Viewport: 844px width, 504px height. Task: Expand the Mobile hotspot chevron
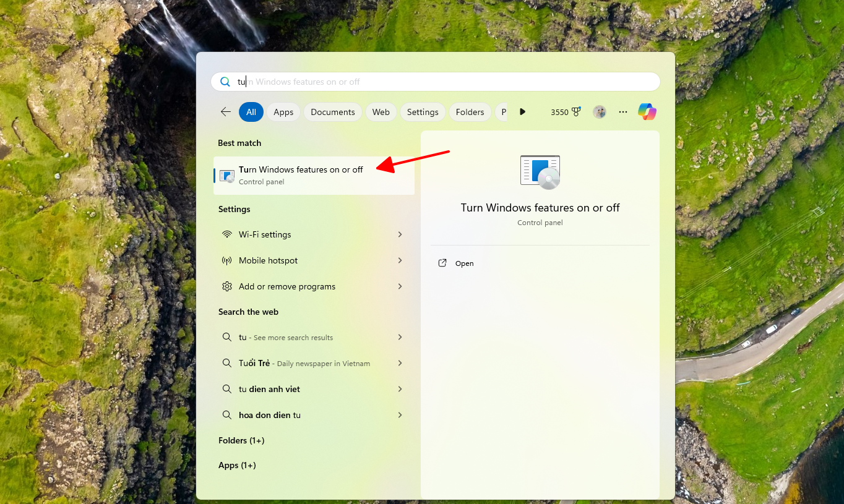400,260
